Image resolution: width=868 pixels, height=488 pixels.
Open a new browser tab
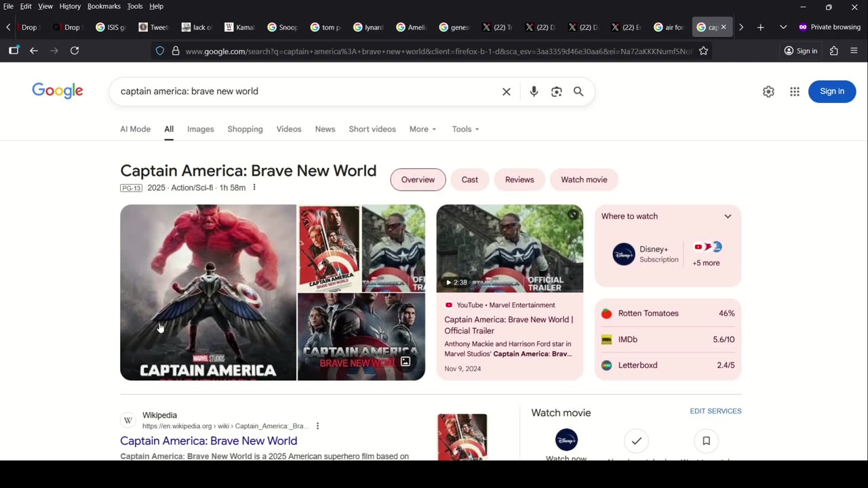(761, 27)
